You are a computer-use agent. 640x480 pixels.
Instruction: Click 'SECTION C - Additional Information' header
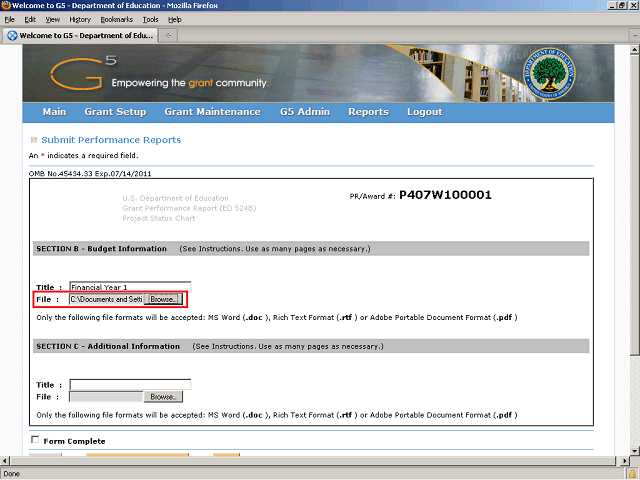[108, 346]
